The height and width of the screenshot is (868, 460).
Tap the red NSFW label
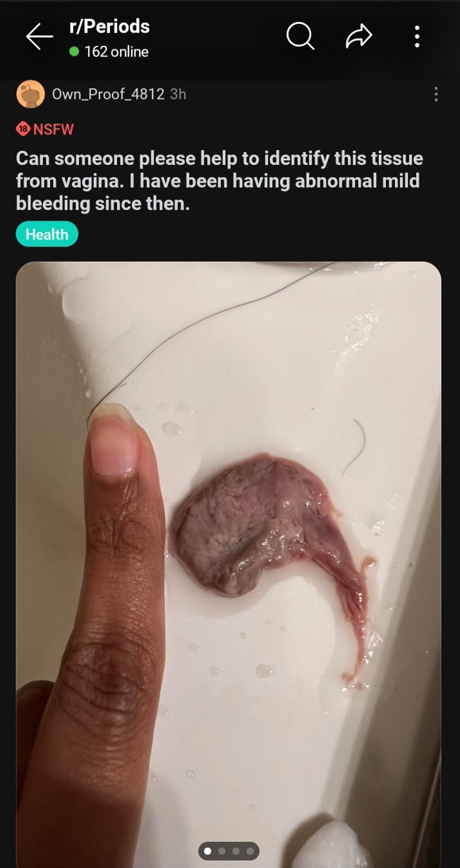point(53,130)
